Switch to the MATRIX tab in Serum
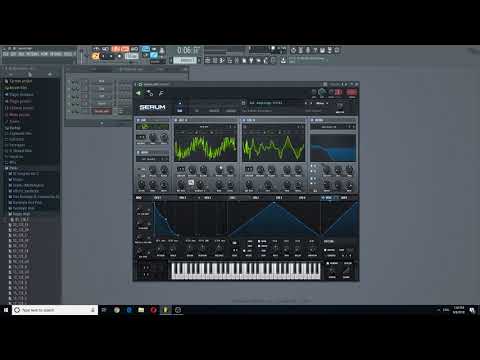This screenshot has width=480, height=360. tap(214, 111)
